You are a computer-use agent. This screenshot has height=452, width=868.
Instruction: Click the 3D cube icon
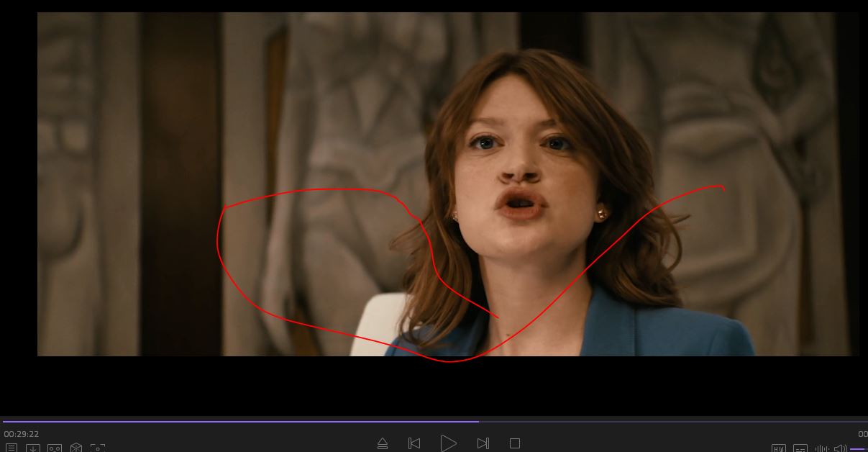point(76,448)
